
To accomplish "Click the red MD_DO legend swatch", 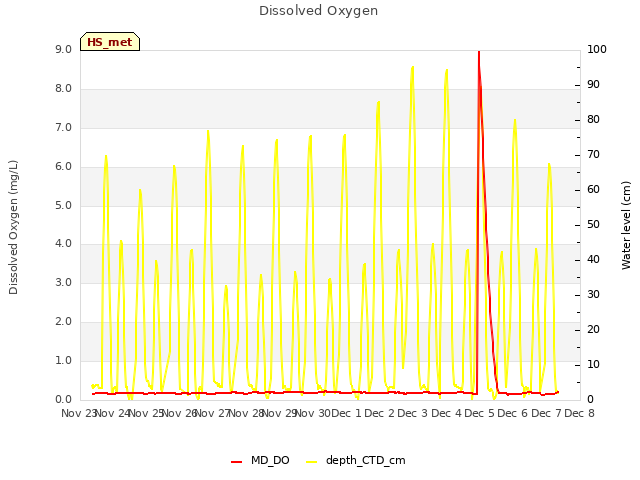I will (x=236, y=462).
